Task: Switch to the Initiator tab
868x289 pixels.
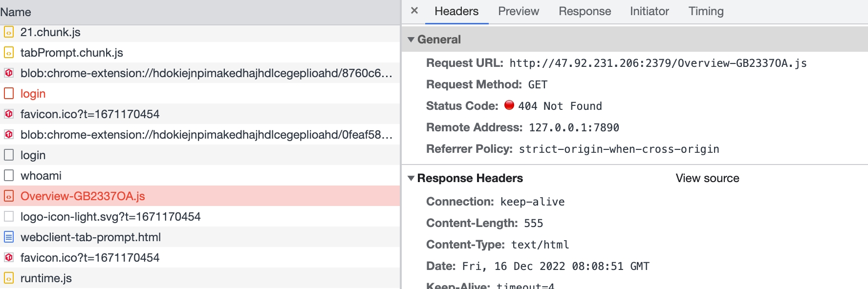Action: click(649, 11)
